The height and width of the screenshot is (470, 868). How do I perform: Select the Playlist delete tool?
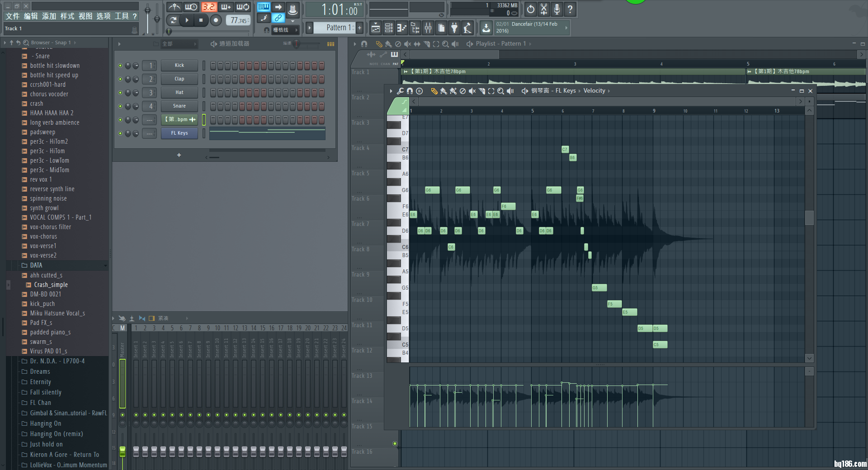398,44
